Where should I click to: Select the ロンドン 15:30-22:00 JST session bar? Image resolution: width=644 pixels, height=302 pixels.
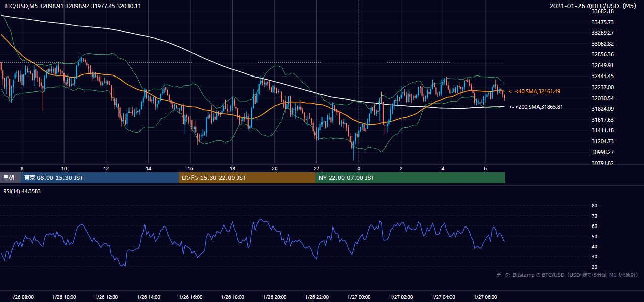coord(247,178)
